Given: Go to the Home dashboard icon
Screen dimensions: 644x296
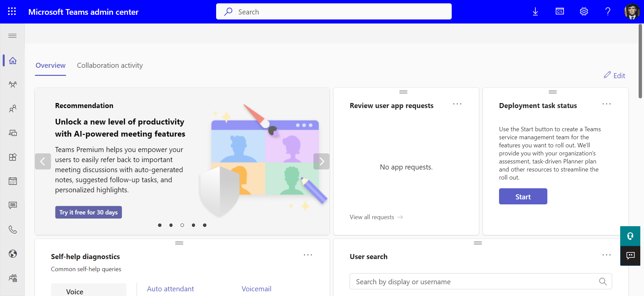Looking at the screenshot, I should point(13,61).
